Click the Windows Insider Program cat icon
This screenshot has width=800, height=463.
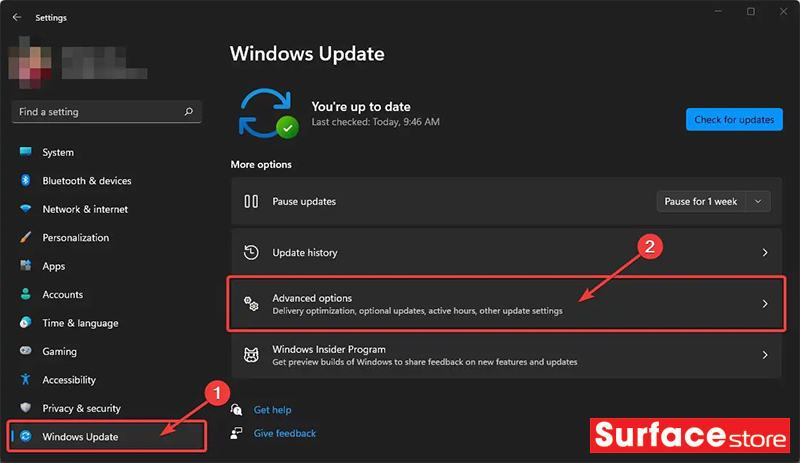tap(251, 355)
